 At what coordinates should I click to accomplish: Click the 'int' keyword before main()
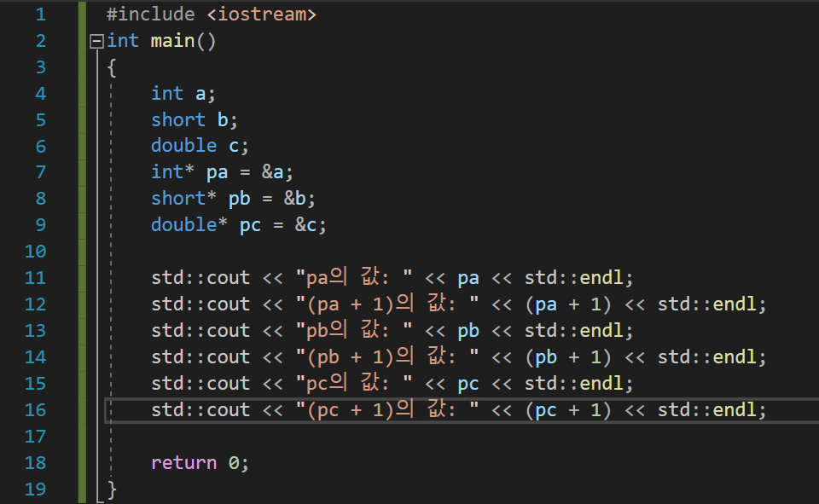(x=123, y=41)
